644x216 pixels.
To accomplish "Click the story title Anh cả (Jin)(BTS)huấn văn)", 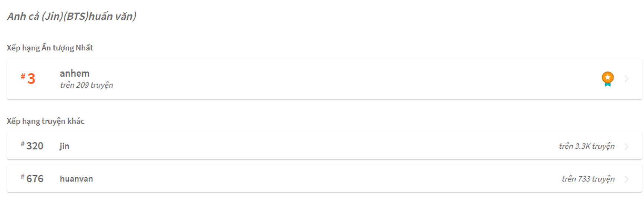I will 72,16.
